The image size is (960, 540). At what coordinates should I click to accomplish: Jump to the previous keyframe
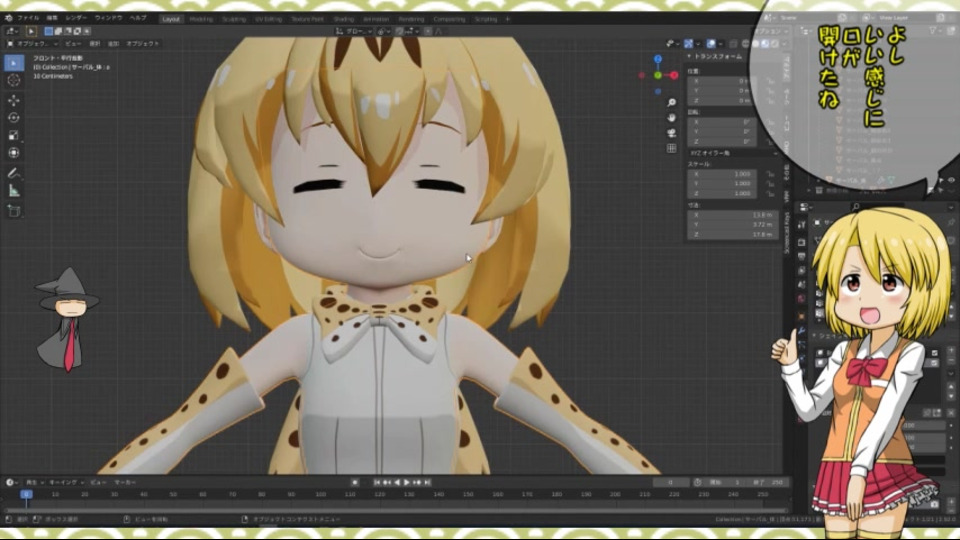[387, 482]
